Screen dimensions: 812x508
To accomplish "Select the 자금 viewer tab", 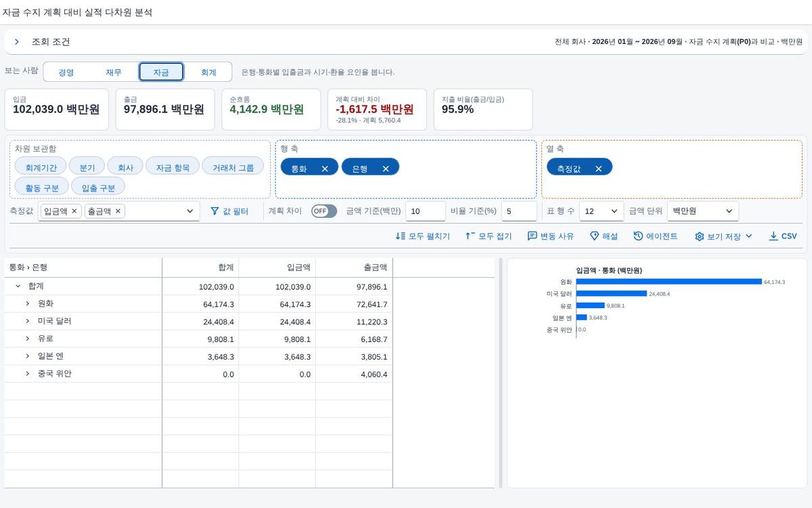I will click(161, 72).
